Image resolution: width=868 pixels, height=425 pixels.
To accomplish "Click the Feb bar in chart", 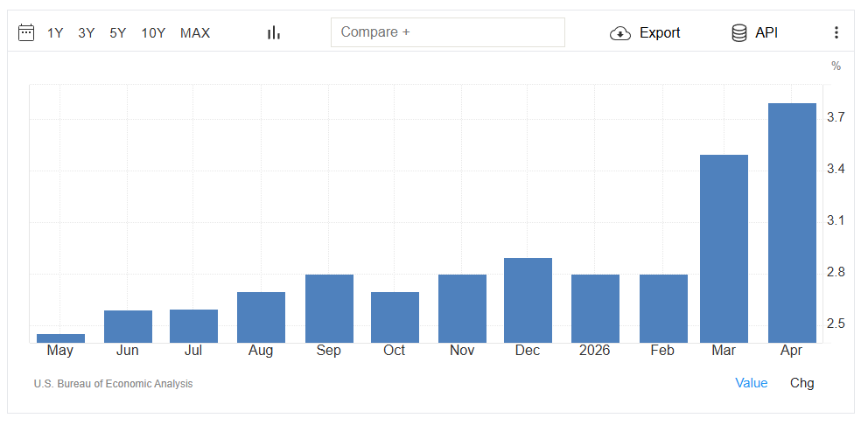I will pos(663,309).
